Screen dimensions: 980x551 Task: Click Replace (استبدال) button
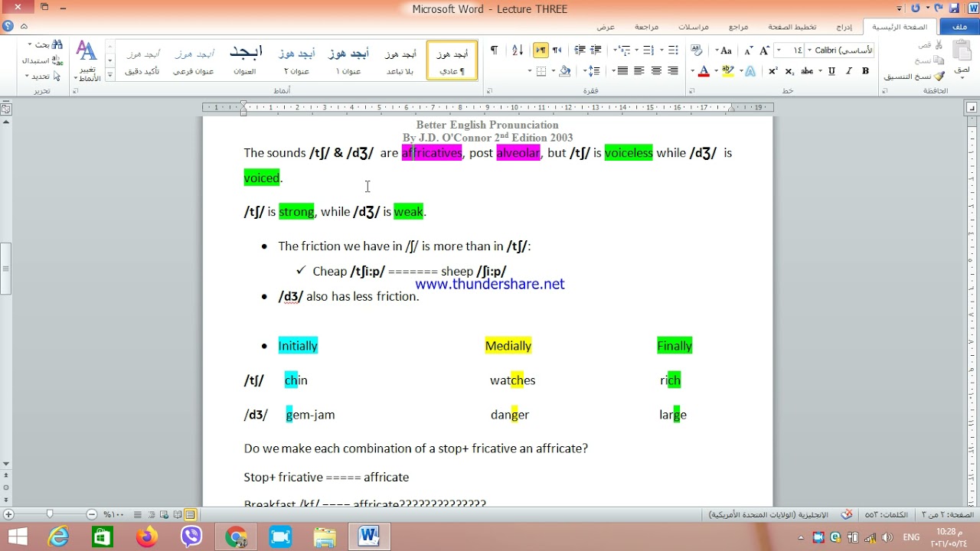tap(43, 60)
